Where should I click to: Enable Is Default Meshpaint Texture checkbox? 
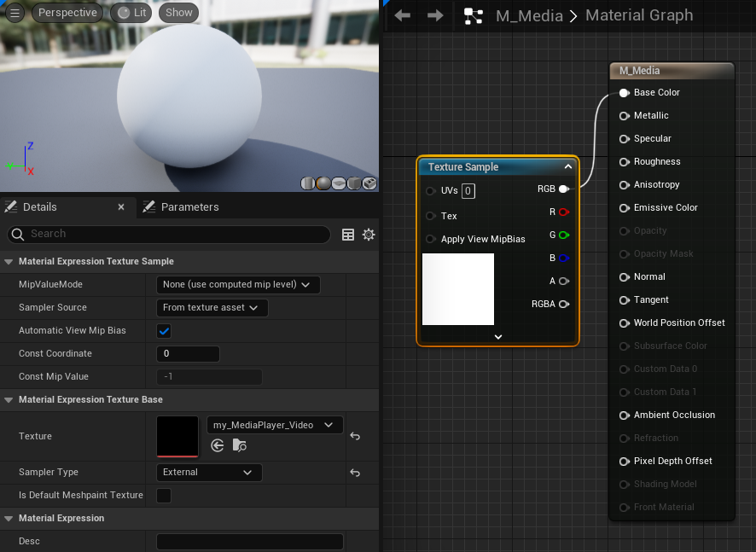pyautogui.click(x=164, y=496)
